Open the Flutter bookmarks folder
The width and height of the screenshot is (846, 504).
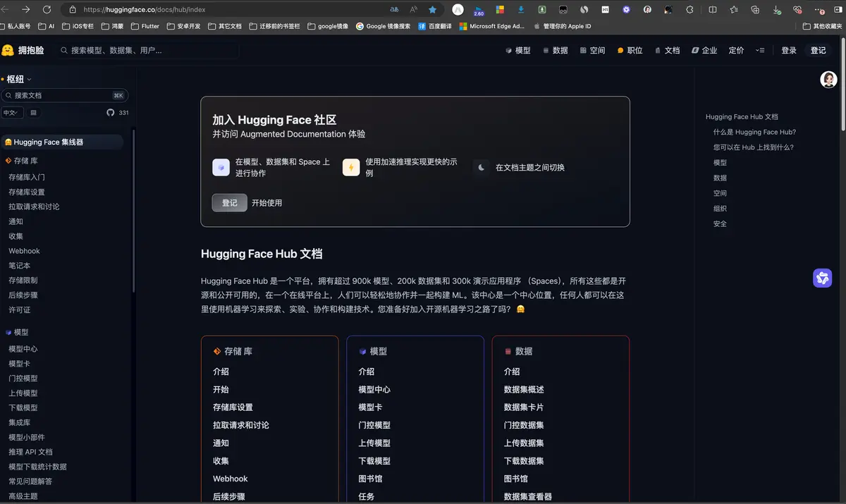(145, 26)
